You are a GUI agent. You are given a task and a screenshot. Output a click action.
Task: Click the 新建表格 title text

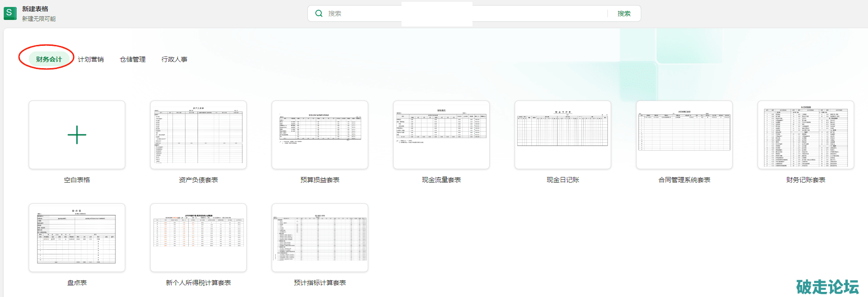pos(35,9)
